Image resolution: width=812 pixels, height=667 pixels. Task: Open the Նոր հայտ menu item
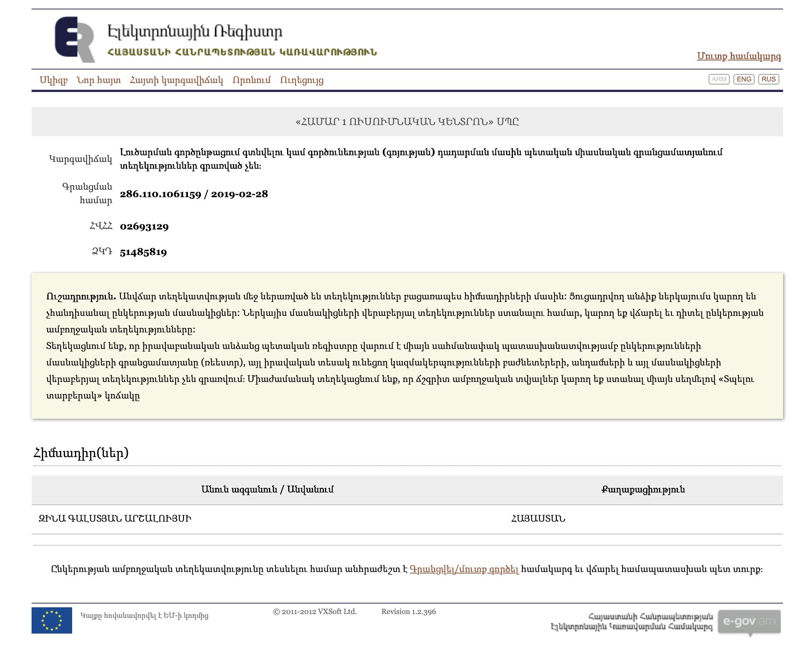[x=98, y=80]
